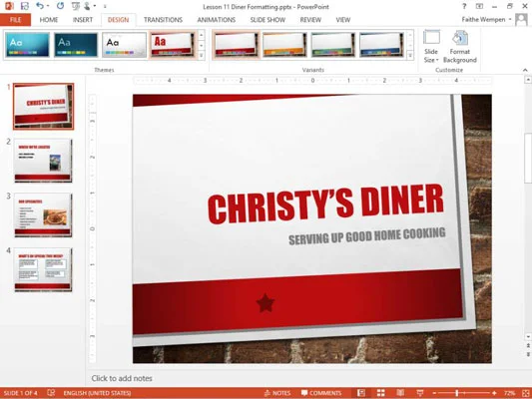The width and height of the screenshot is (532, 399).
Task: Open the FILE menu tab
Action: click(x=15, y=20)
